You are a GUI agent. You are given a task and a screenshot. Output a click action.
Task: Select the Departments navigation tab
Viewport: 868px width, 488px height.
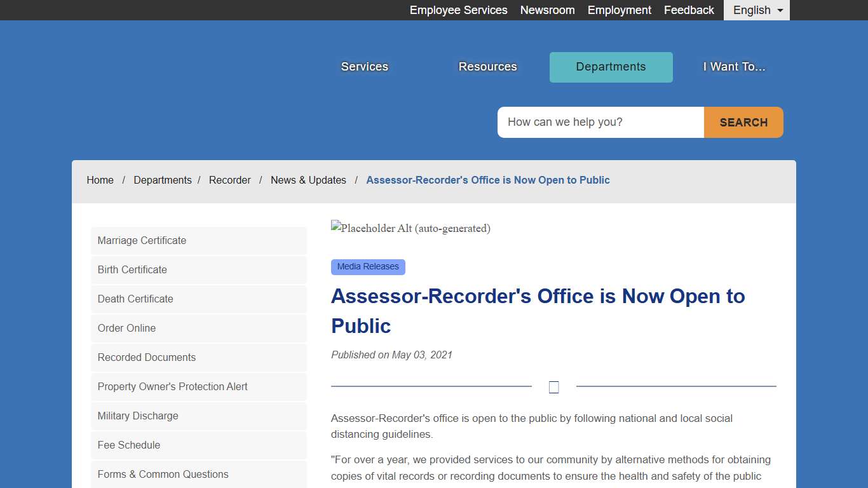coord(611,67)
